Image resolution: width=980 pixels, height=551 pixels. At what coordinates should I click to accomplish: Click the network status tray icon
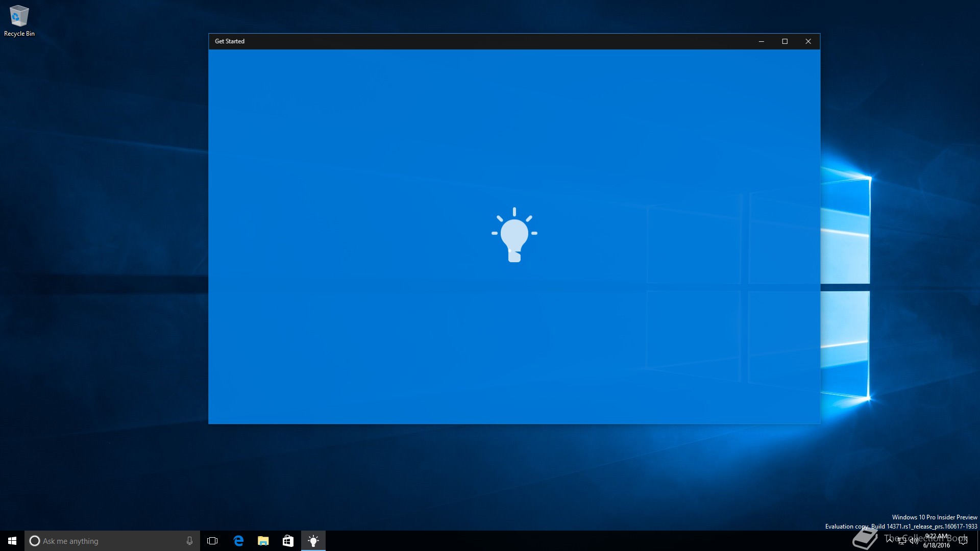click(x=902, y=541)
